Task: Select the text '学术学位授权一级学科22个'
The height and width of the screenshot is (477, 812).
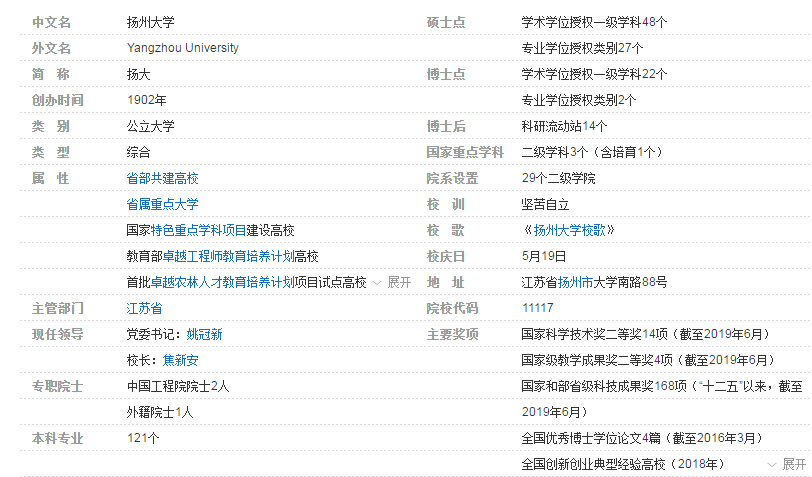Action: [594, 74]
